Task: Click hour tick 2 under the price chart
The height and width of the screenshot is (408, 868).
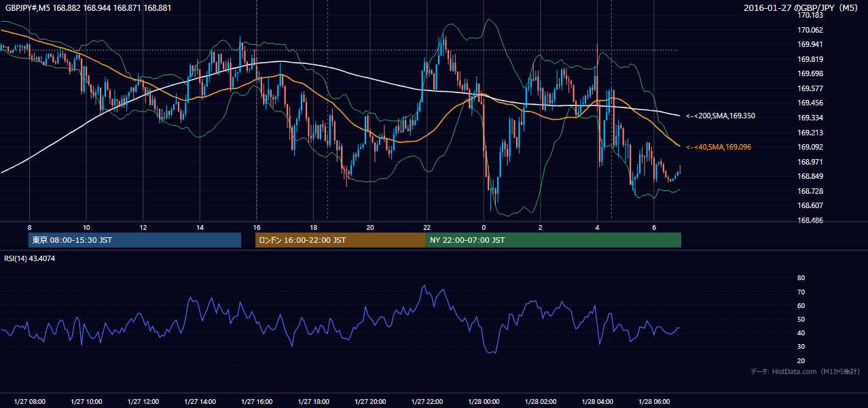Action: [x=540, y=227]
